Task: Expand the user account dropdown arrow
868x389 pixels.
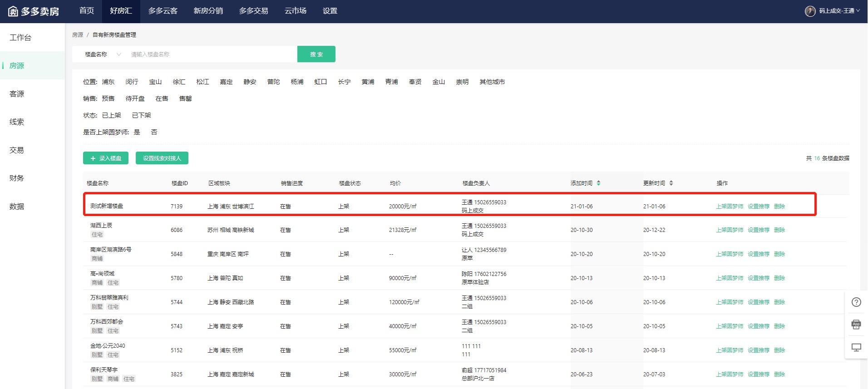Action: (x=858, y=11)
